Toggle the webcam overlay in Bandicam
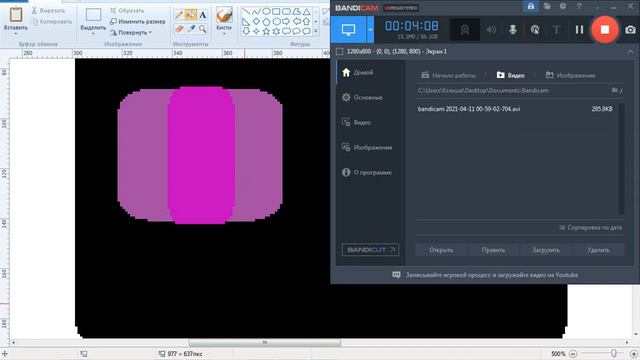Viewport: 640px width, 360px height. click(464, 30)
